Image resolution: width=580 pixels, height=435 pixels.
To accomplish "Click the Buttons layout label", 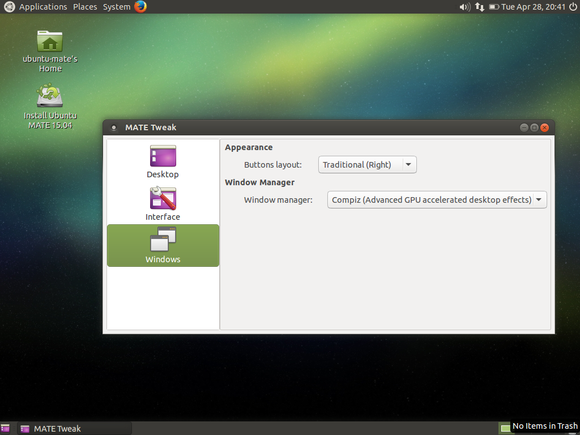I will click(x=273, y=165).
